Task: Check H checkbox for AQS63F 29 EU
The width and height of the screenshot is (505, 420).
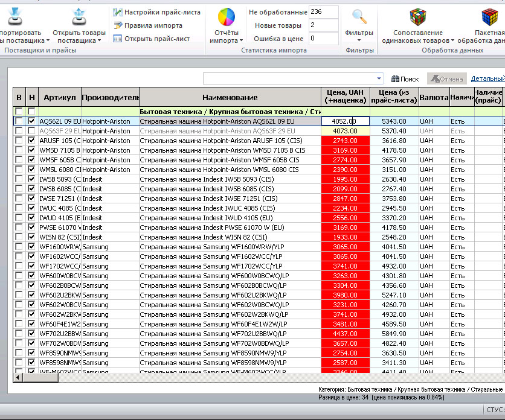Action: pyautogui.click(x=31, y=131)
